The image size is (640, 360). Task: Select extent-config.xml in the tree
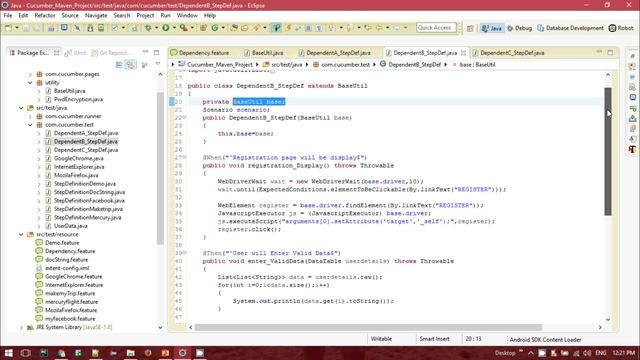[x=67, y=268]
